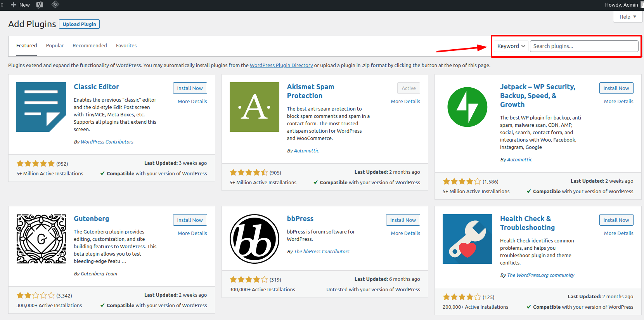The height and width of the screenshot is (320, 644).
Task: Click 'Last Updated: 6 months ago' text
Action: click(387, 279)
